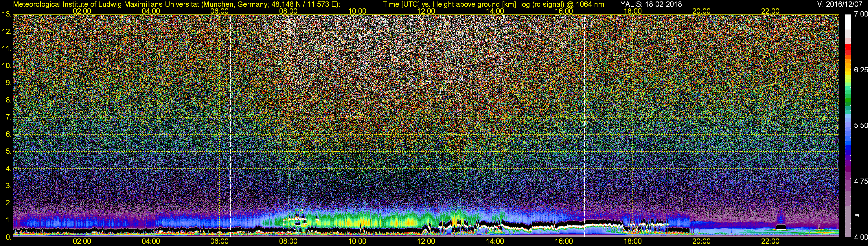
Task: Click '10:00' on the bottom time axis
Action: click(x=357, y=241)
